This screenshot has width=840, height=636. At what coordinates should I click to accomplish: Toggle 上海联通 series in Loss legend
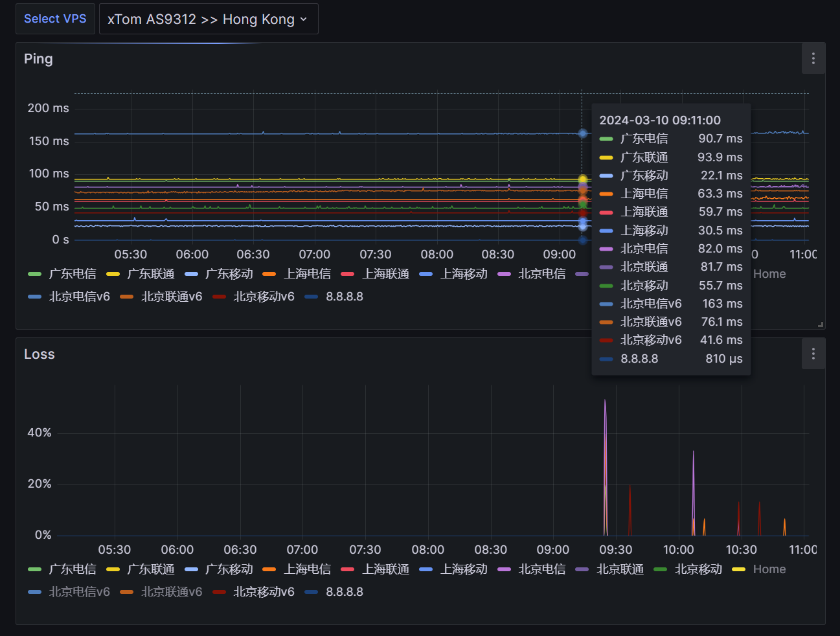pyautogui.click(x=385, y=569)
